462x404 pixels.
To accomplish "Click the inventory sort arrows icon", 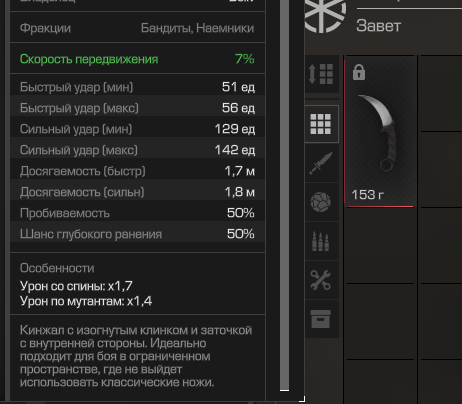I will (321, 74).
